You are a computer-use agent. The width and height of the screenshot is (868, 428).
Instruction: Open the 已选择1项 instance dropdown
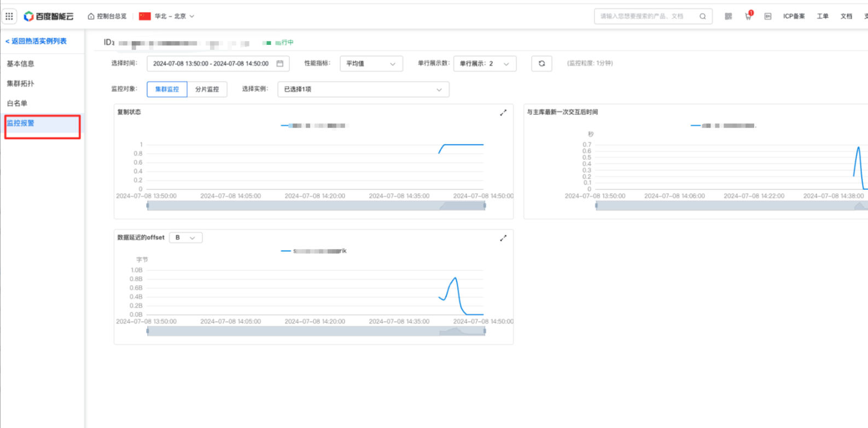pyautogui.click(x=363, y=89)
